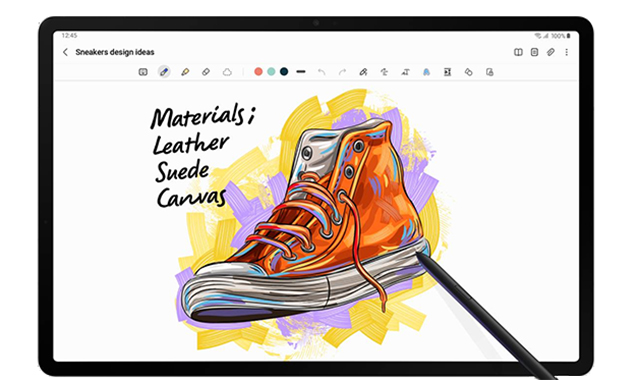Image resolution: width=640 pixels, height=380 pixels.
Task: Open page template settings icon
Action: click(534, 52)
